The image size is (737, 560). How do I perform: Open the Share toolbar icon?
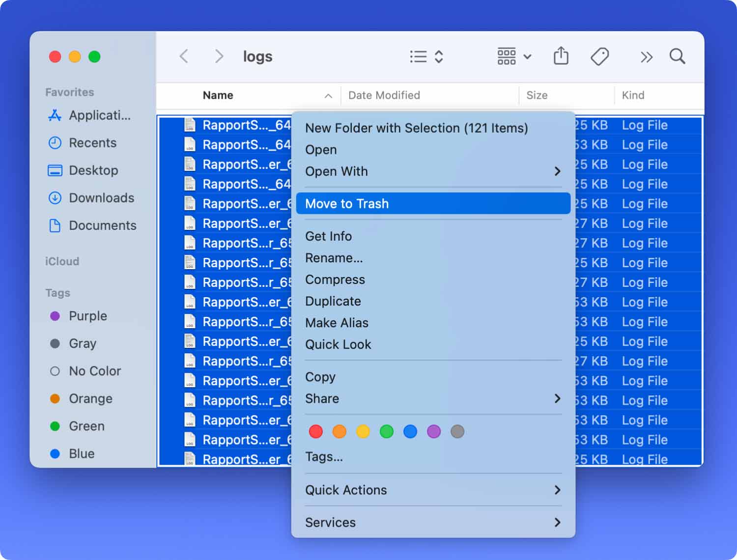(x=561, y=56)
